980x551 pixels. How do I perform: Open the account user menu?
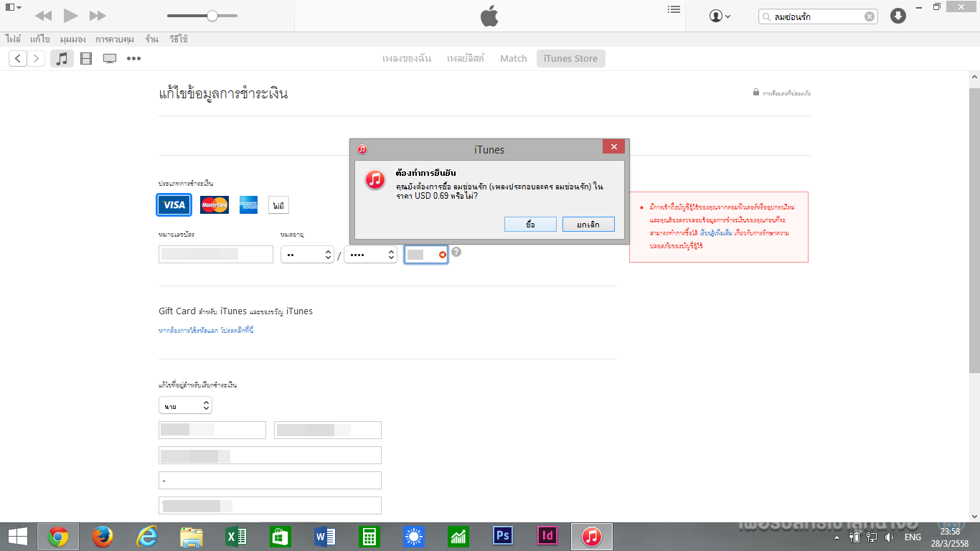pos(720,16)
